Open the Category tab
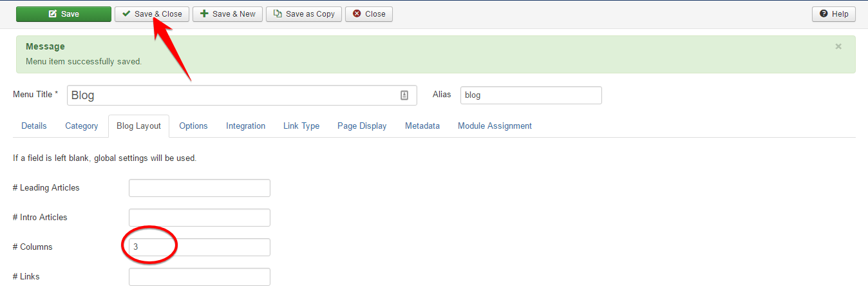Screen dimensions: 868x291 coord(82,126)
